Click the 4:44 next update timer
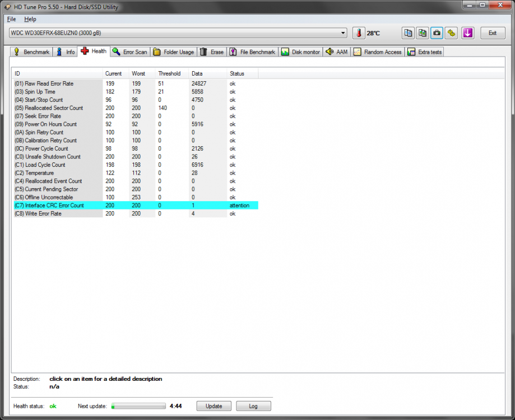The width and height of the screenshot is (515, 420). [x=176, y=406]
